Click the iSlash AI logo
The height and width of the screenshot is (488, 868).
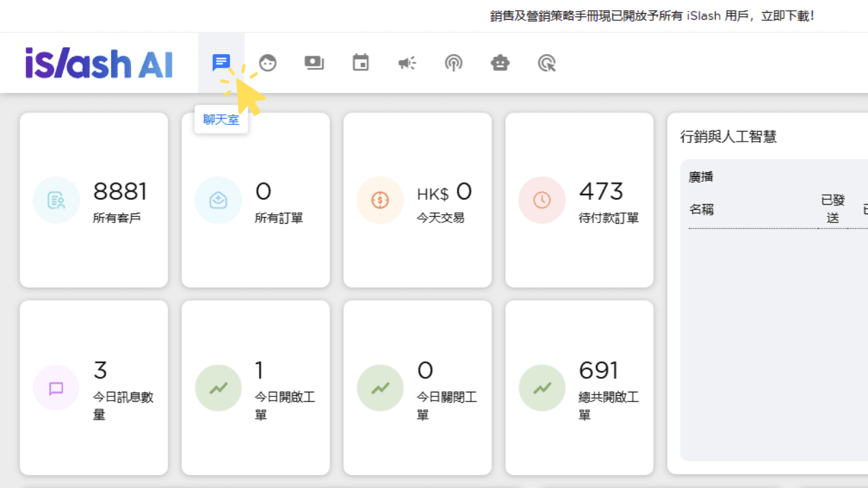(99, 63)
